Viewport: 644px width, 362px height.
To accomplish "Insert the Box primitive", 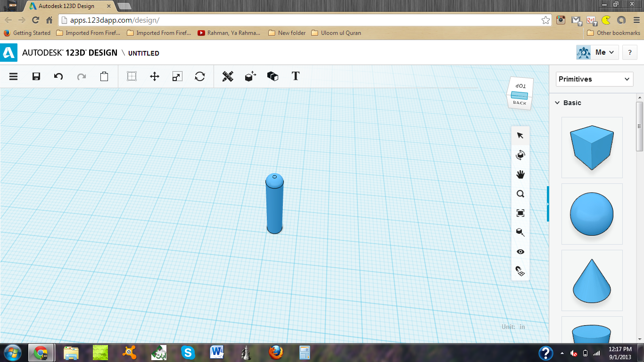I will (x=592, y=148).
